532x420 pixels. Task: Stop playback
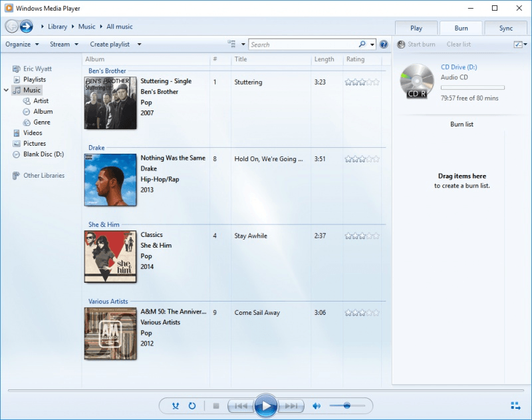(216, 406)
